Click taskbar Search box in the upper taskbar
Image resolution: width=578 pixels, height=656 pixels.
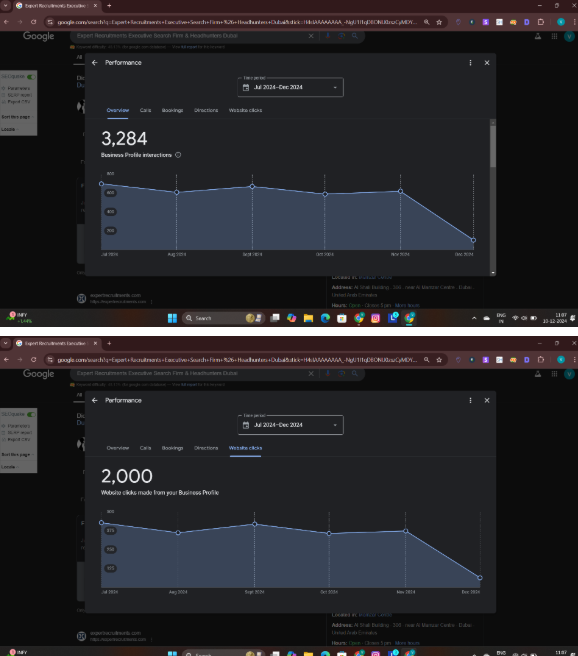[223, 318]
